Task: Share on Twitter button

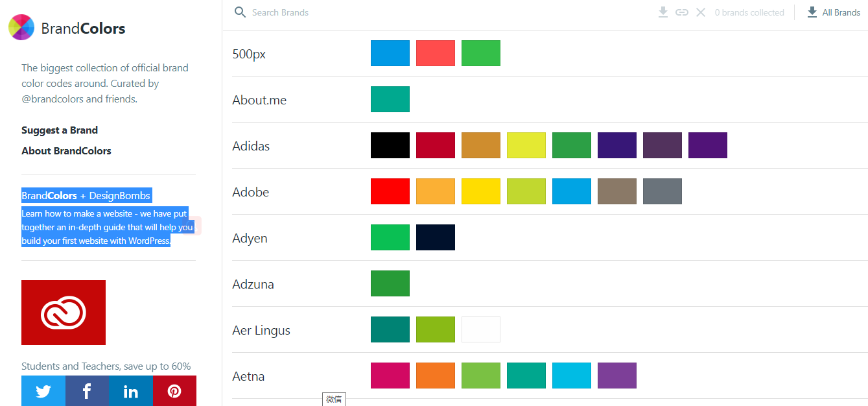Action: 43,391
